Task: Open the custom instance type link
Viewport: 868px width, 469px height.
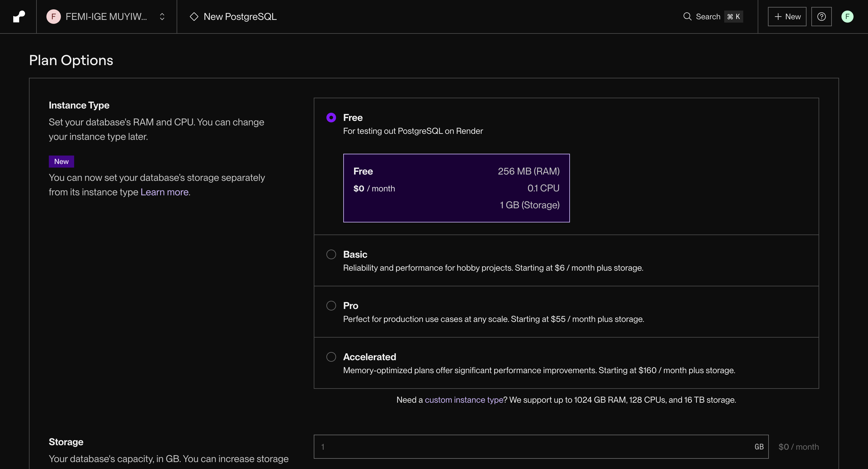Action: (464, 400)
